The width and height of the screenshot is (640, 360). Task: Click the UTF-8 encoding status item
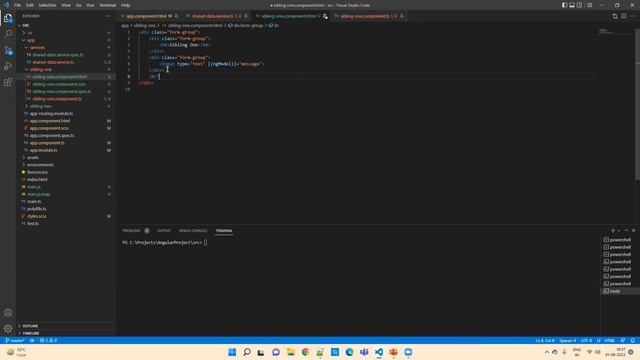point(586,340)
